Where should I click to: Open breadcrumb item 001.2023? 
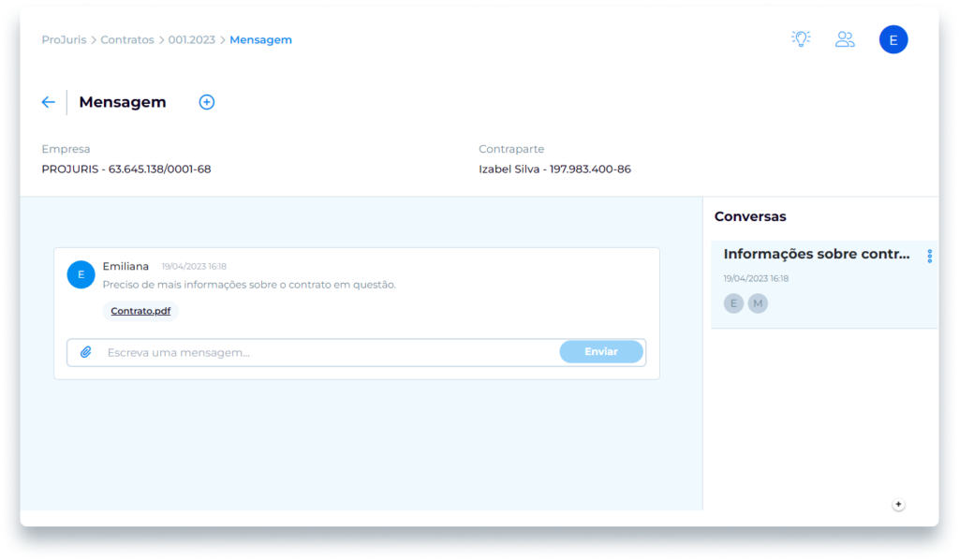point(191,40)
